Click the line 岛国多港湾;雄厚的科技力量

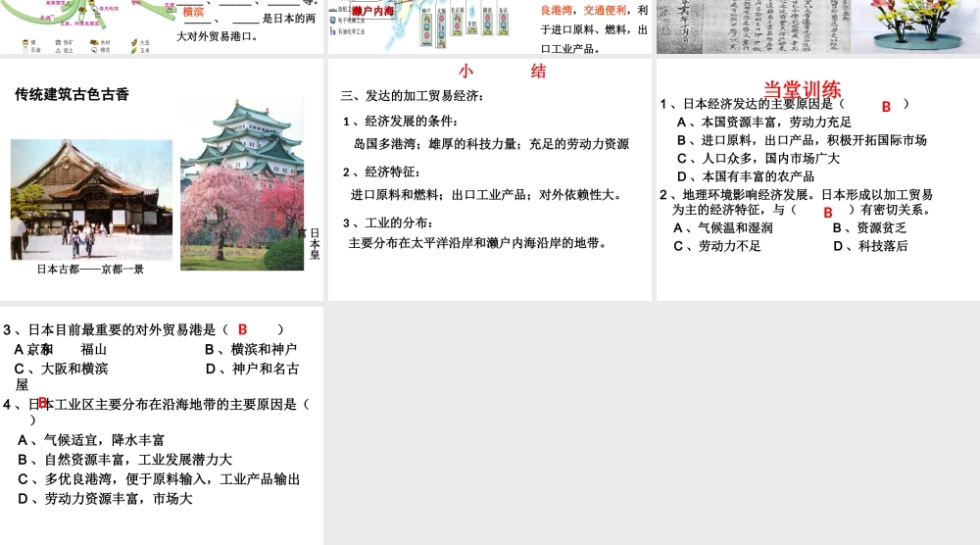pyautogui.click(x=491, y=144)
